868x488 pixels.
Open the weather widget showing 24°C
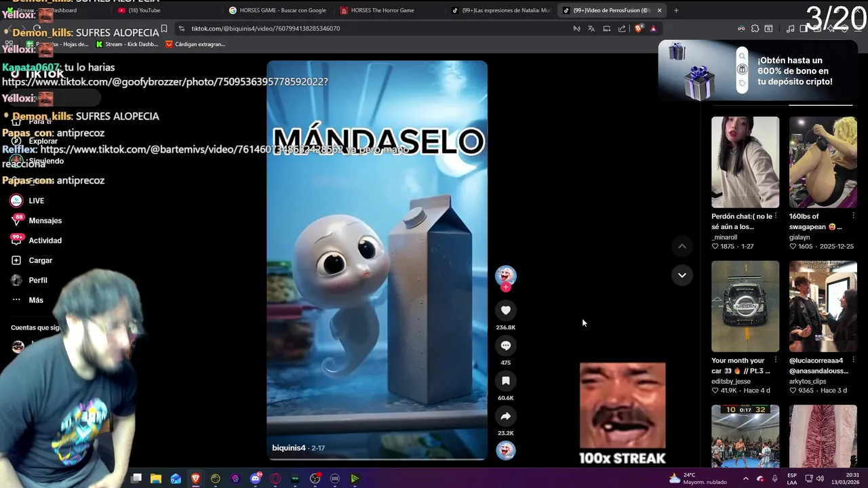pos(698,479)
